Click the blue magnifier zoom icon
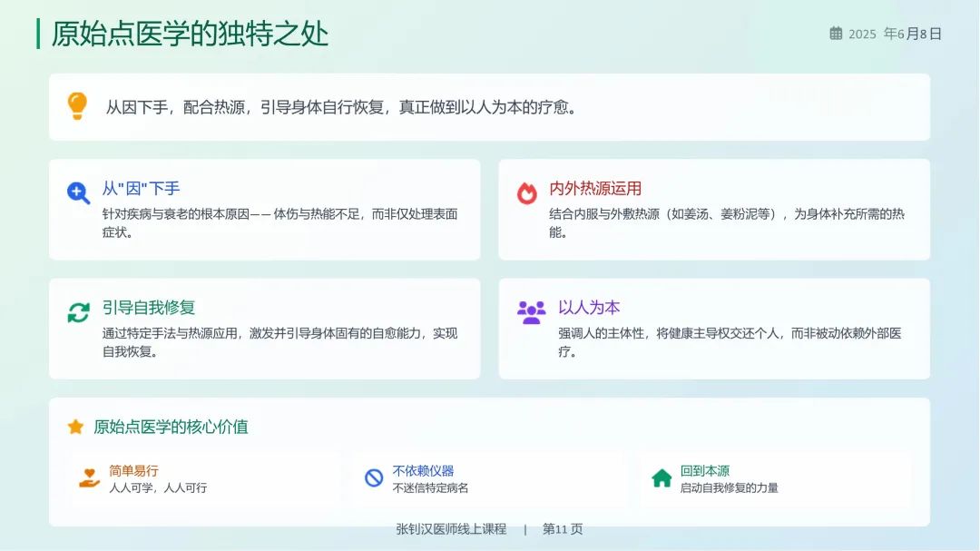The height and width of the screenshot is (551, 980). [x=78, y=192]
